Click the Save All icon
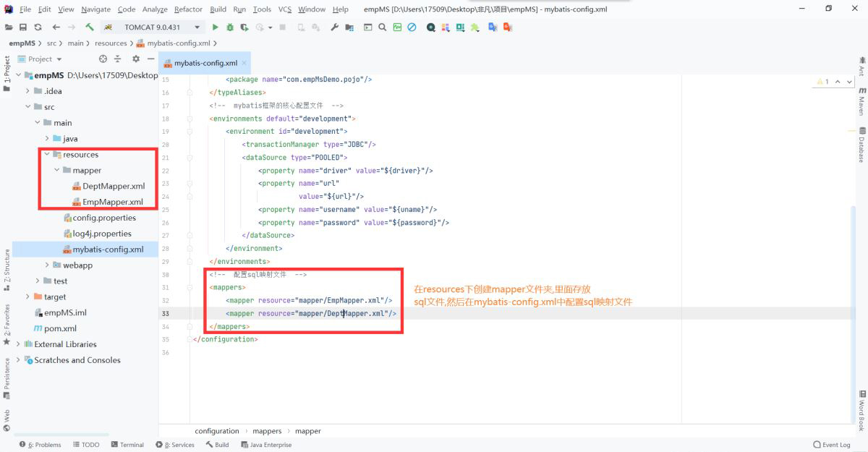The image size is (868, 452). tap(23, 27)
